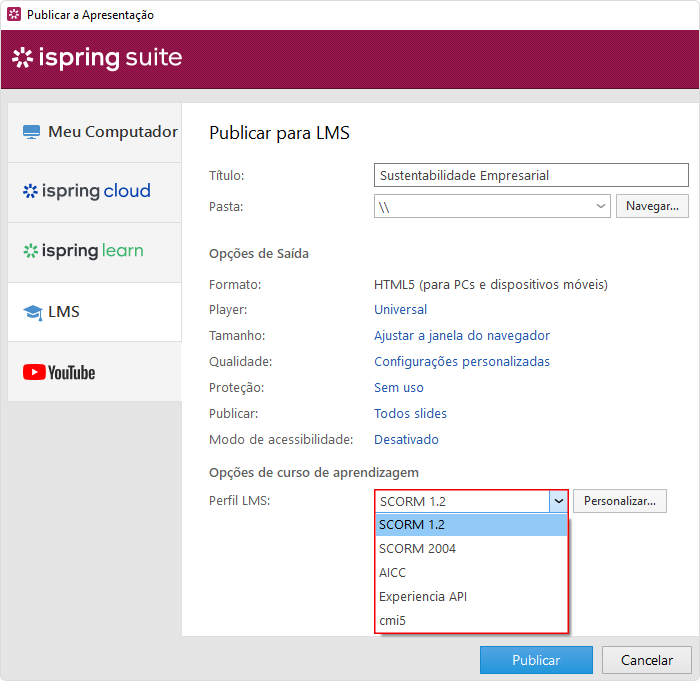
Task: Select SCORM 2004 from dropdown list
Action: [x=471, y=548]
